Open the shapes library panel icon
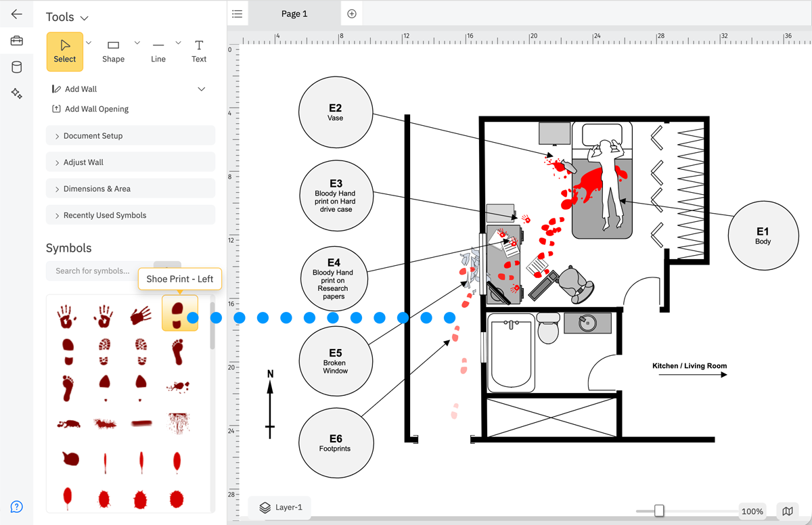The height and width of the screenshot is (525, 812). click(17, 67)
